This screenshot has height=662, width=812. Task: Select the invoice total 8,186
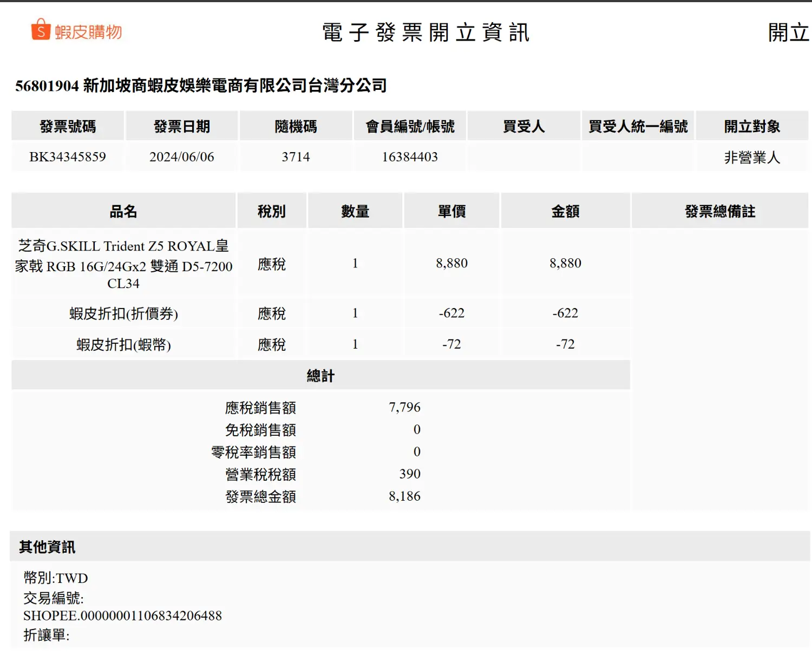404,496
